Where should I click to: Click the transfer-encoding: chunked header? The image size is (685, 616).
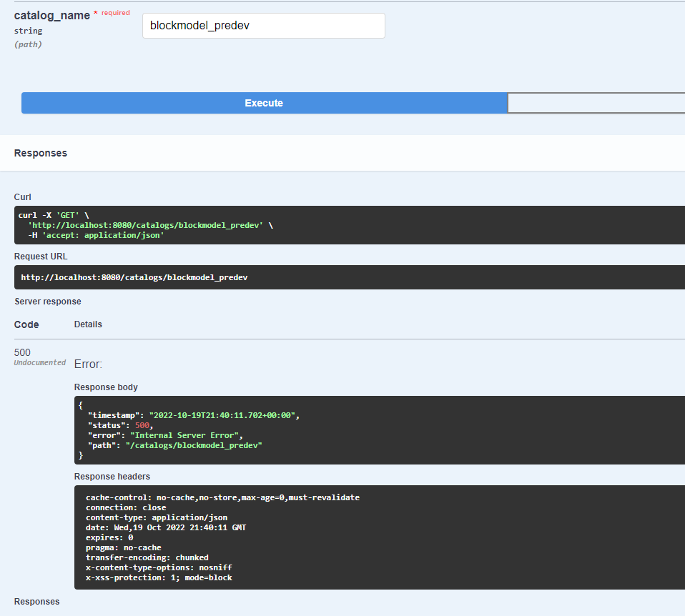147,557
